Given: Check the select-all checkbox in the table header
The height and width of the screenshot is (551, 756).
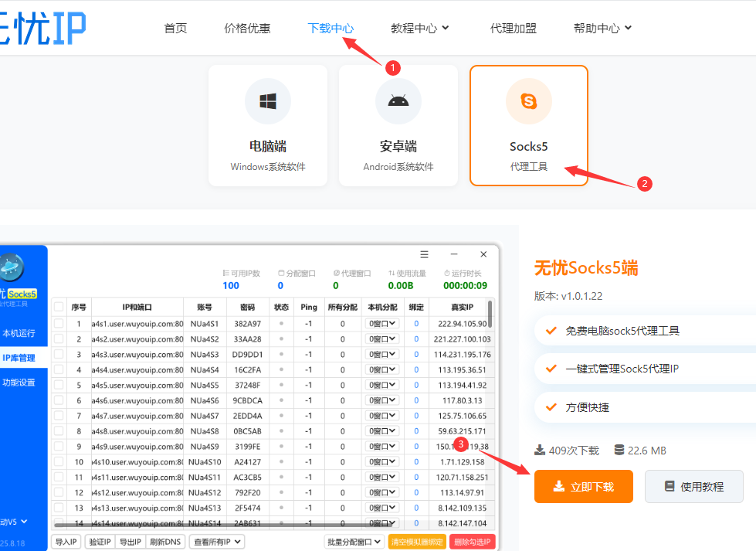Looking at the screenshot, I should point(58,307).
